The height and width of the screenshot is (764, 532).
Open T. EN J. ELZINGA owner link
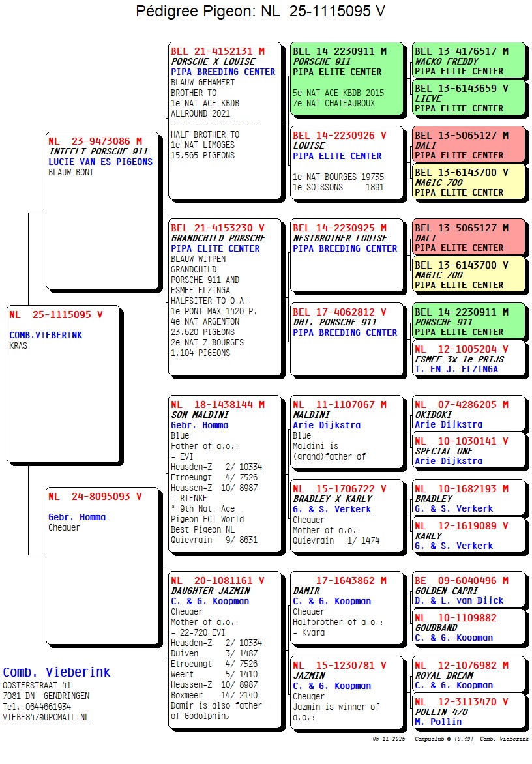click(x=456, y=369)
